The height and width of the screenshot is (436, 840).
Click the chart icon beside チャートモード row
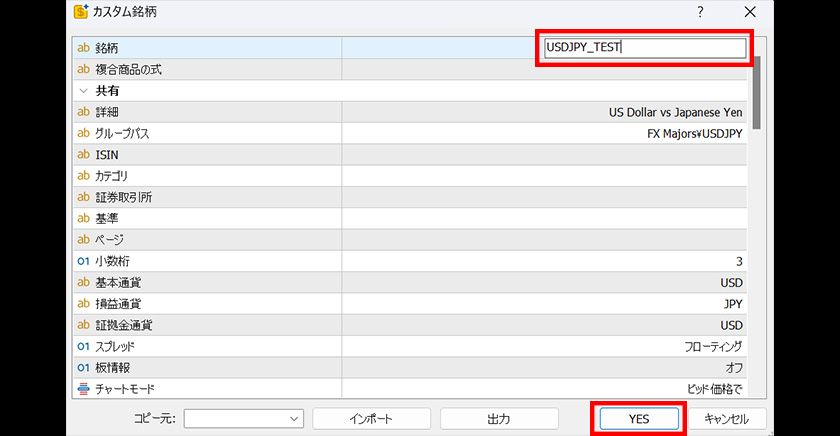tap(83, 388)
